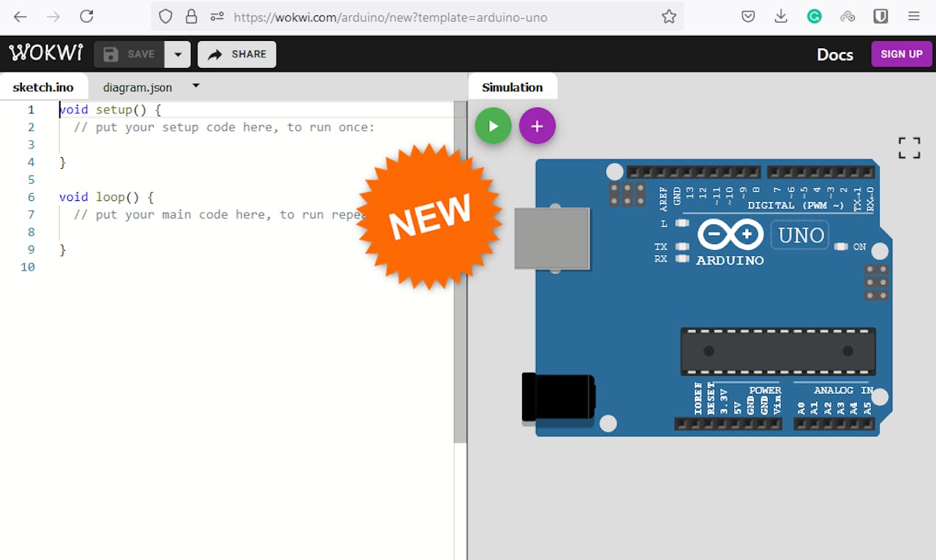Click the Wokwi logo
Viewport: 936px width, 560px height.
[x=45, y=53]
